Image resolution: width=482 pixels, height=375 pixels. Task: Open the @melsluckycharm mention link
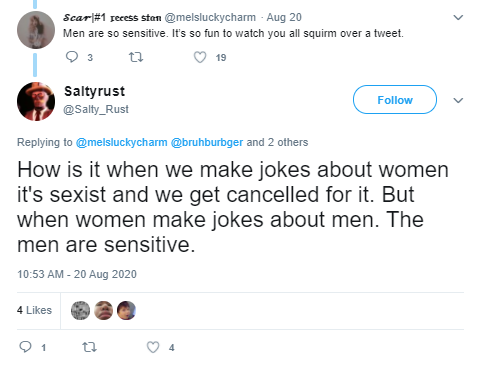coord(122,142)
